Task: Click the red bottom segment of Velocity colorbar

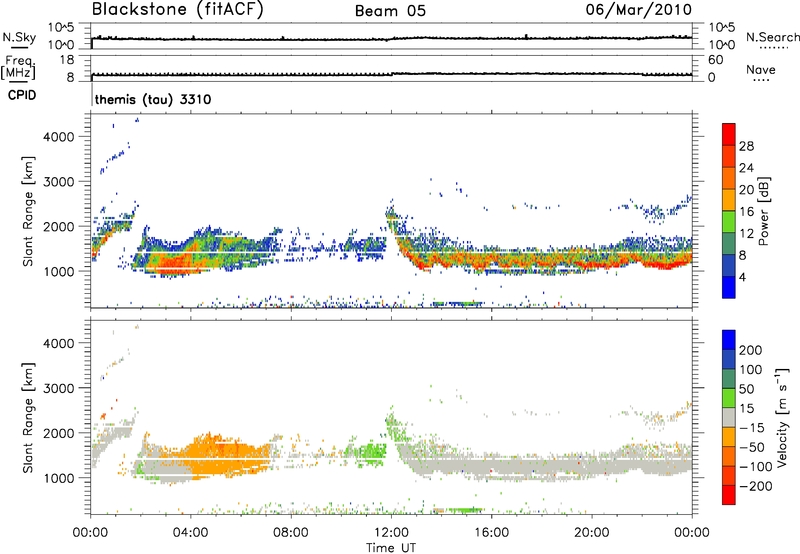Action: click(729, 495)
